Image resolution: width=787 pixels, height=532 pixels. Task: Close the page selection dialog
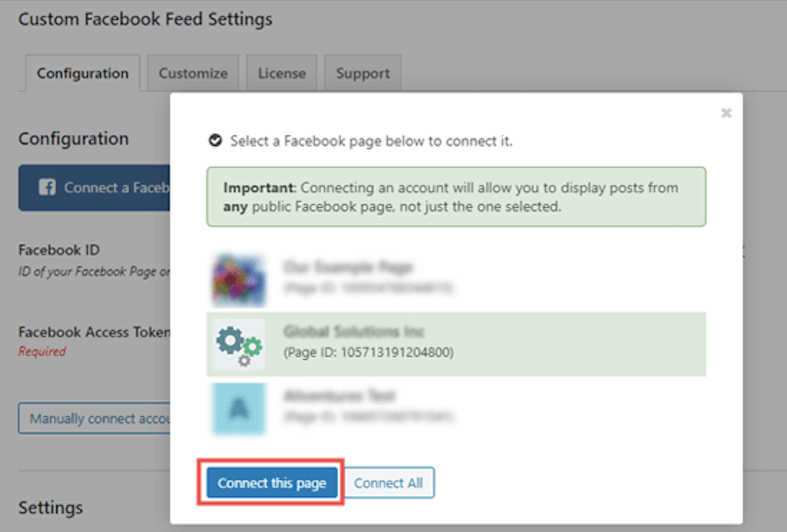click(x=726, y=113)
